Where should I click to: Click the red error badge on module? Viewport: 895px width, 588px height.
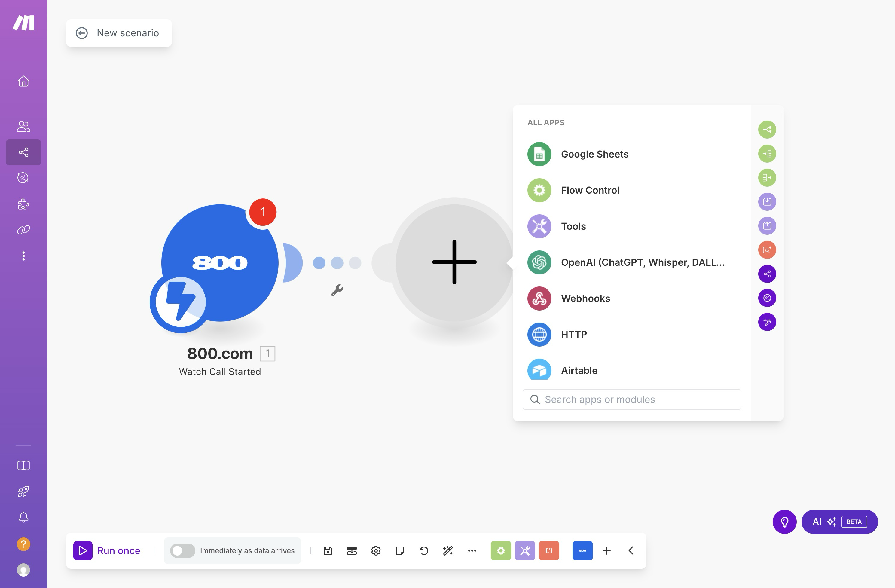coord(263,212)
